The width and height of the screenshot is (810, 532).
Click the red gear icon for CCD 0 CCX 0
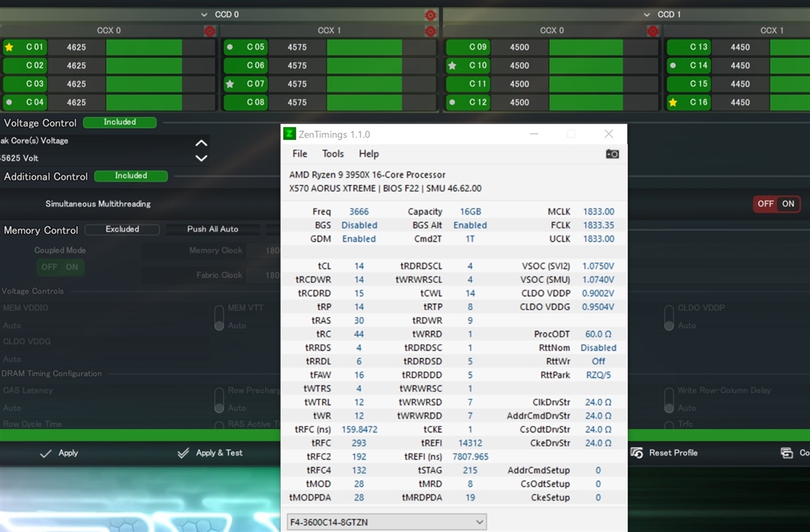pos(209,31)
